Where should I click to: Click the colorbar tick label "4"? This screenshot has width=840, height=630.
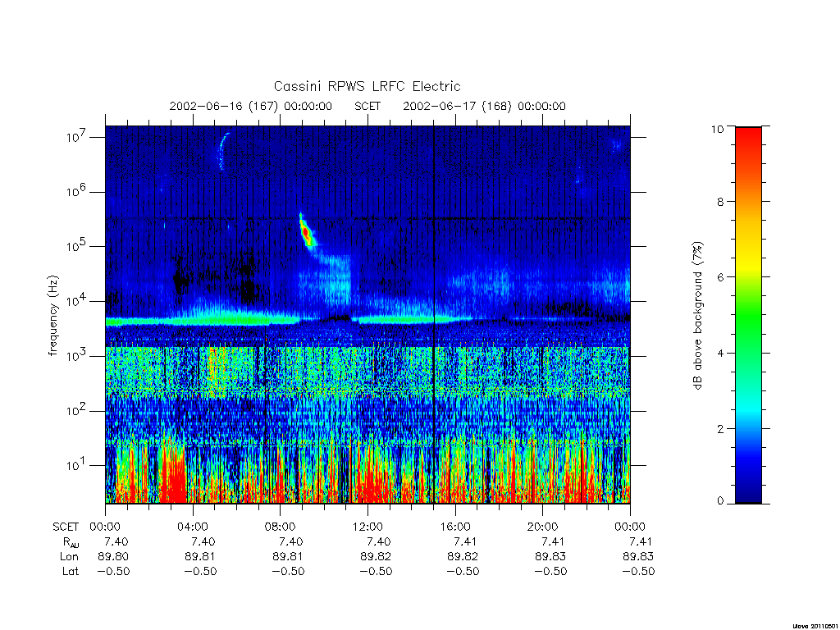click(x=720, y=353)
